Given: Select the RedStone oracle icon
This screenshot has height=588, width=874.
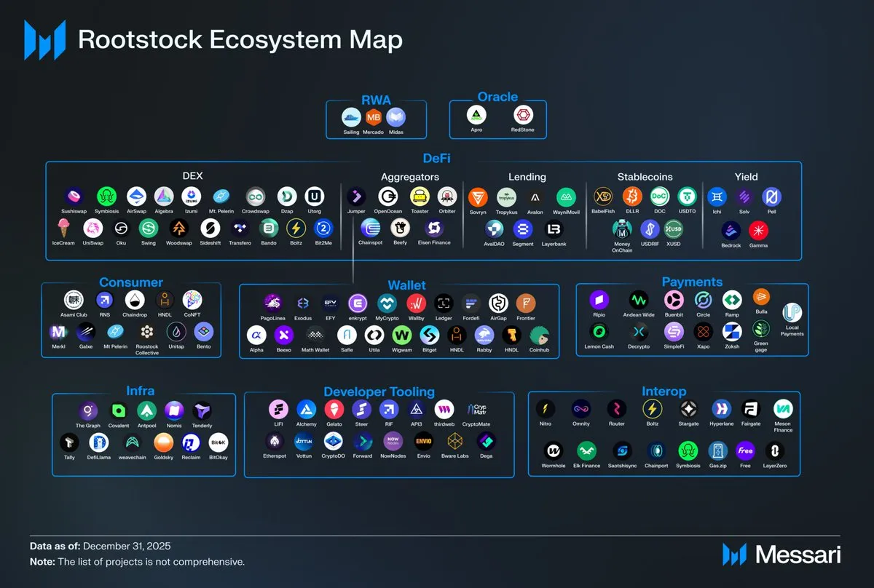Looking at the screenshot, I should 524,116.
